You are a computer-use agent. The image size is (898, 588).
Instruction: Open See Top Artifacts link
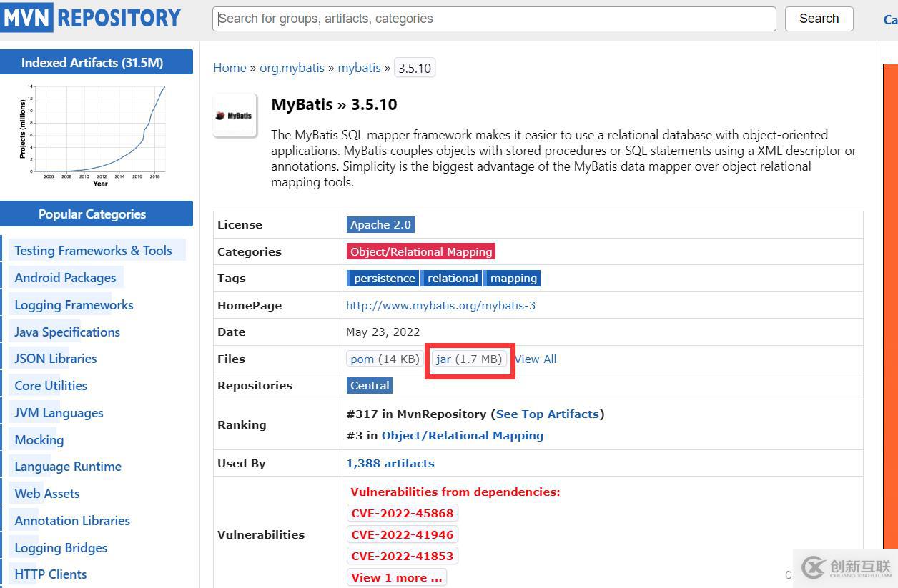pos(547,414)
